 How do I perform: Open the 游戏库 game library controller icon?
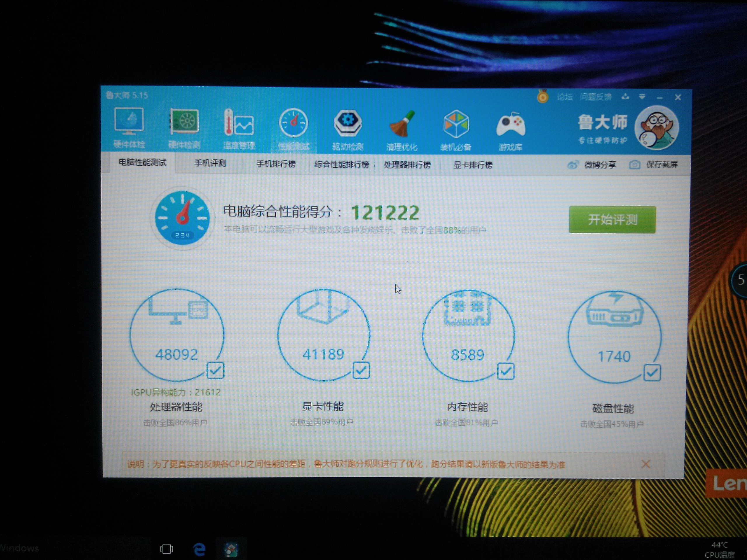511,131
